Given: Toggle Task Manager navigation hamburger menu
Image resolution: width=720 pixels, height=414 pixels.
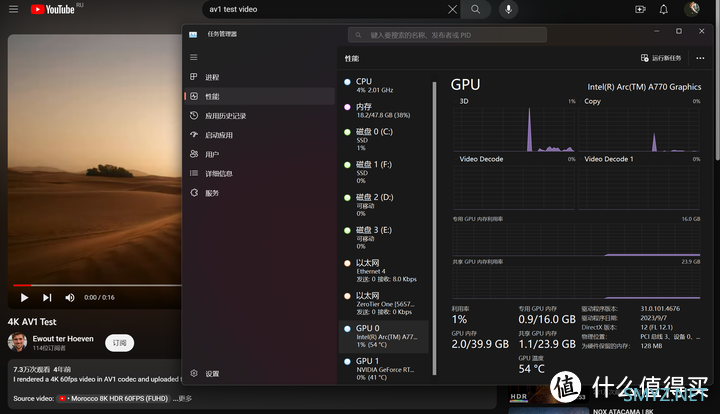Looking at the screenshot, I should click(x=194, y=57).
